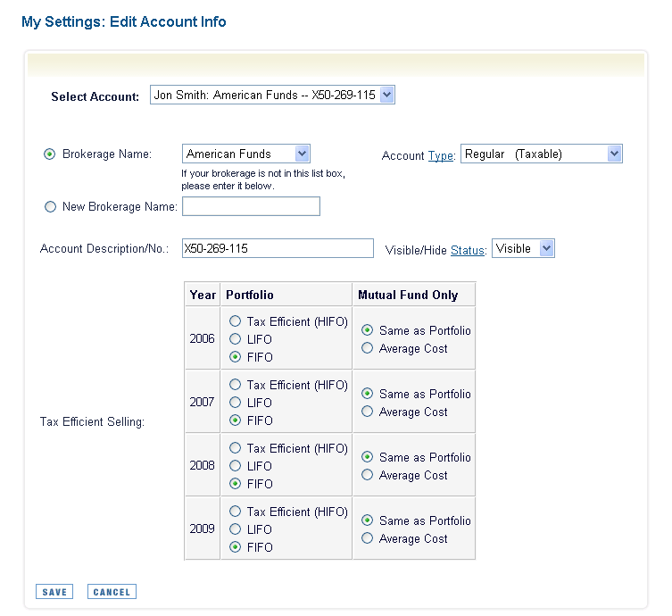672x616 pixels.
Task: Choose Average Cost for 2008 mutual funds
Action: (x=367, y=475)
